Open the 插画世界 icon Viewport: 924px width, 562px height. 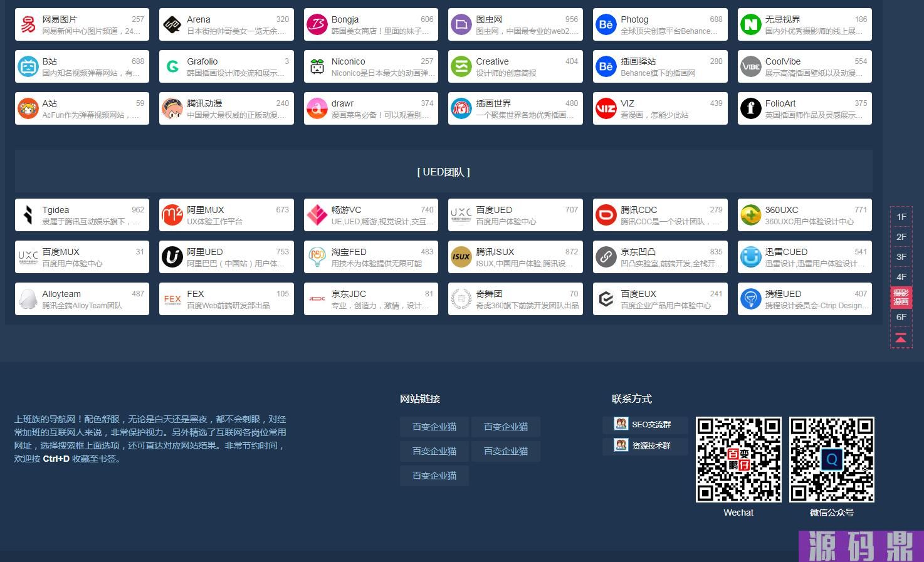461,108
